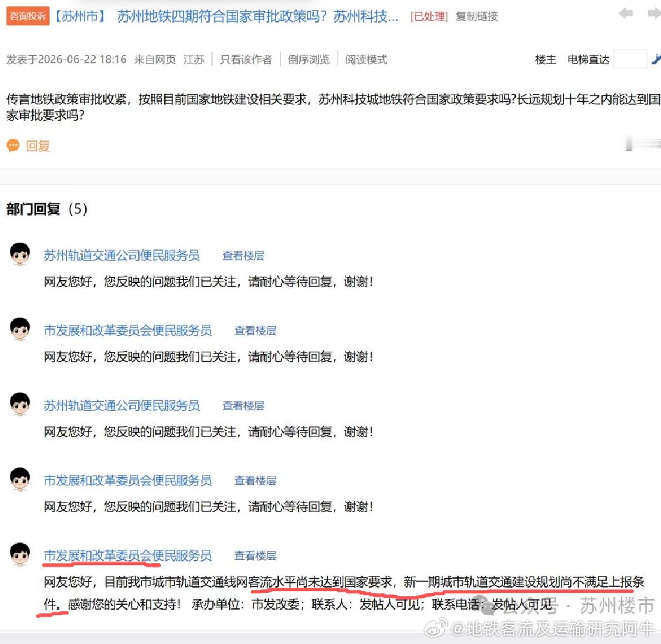The width and height of the screenshot is (661, 644).
Task: Click 查看楼层 on first reply
Action: coord(243,255)
